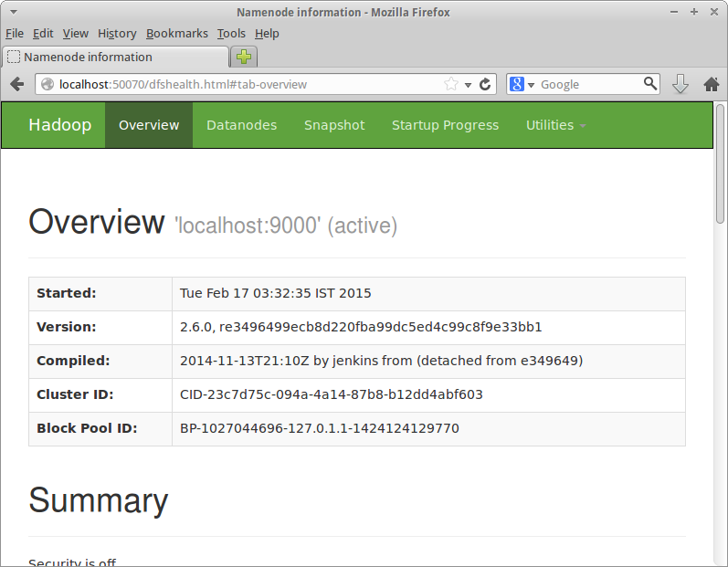Image resolution: width=728 pixels, height=567 pixels.
Task: Click the Block Pool ID value 'BP-1027044696-127.0.1.1-1424124129770'
Action: tap(320, 428)
